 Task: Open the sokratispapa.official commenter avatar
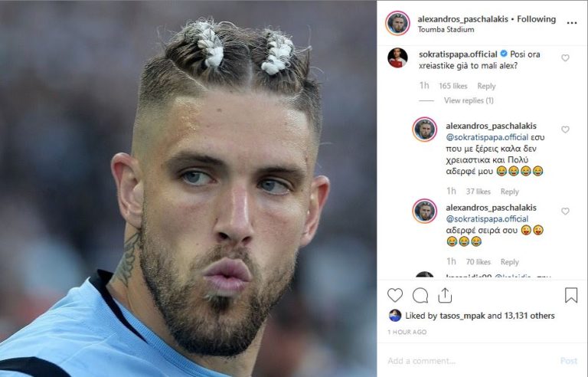pyautogui.click(x=397, y=57)
